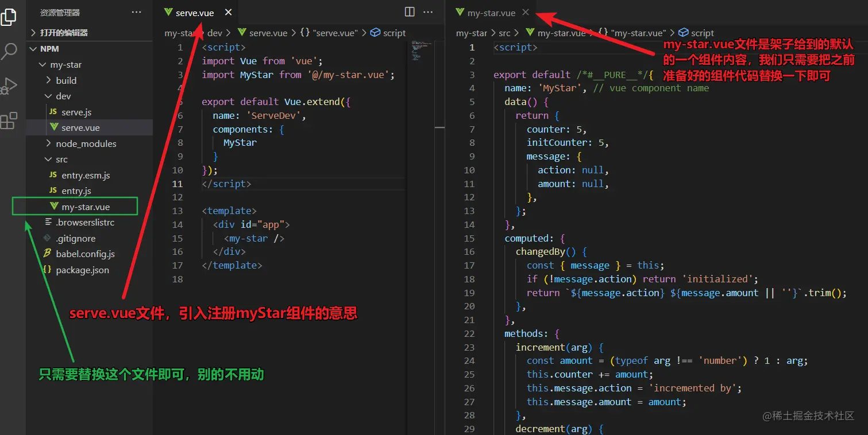Click the 资源管理器 panel title
Image resolution: width=868 pixels, height=435 pixels.
[60, 12]
